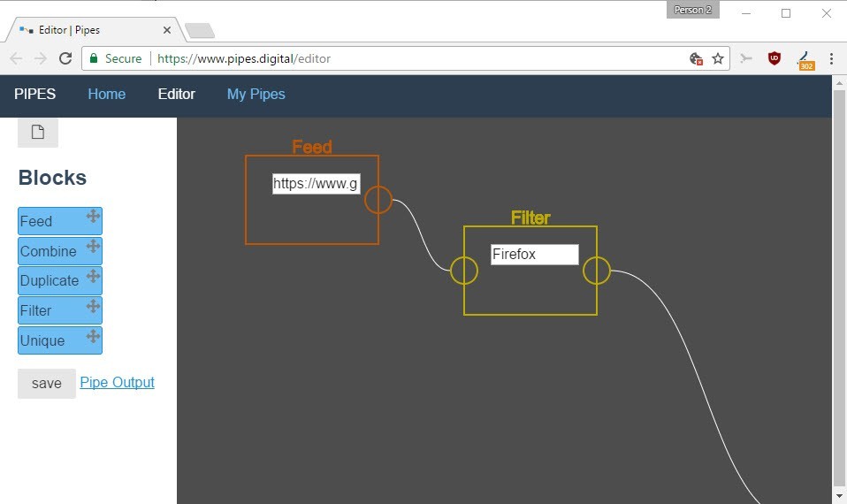Image resolution: width=847 pixels, height=504 pixels.
Task: Click the Feed block title on canvas
Action: tap(312, 147)
